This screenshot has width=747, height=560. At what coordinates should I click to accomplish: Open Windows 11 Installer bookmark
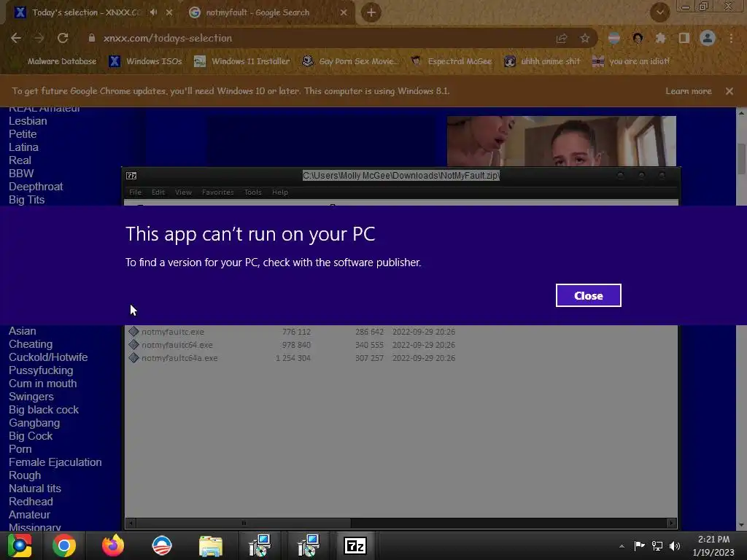tap(242, 61)
